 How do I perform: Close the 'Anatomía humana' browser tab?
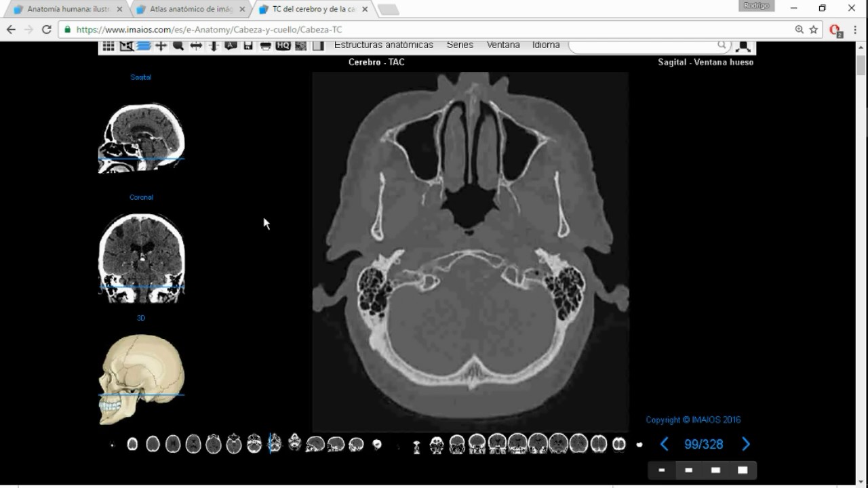(x=120, y=9)
